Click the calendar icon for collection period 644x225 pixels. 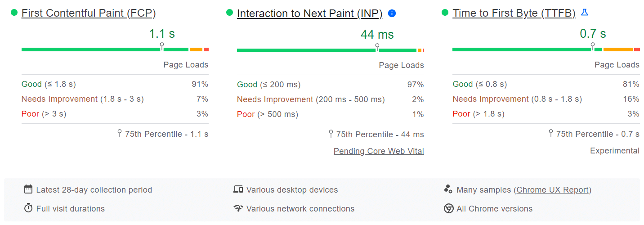click(x=28, y=189)
